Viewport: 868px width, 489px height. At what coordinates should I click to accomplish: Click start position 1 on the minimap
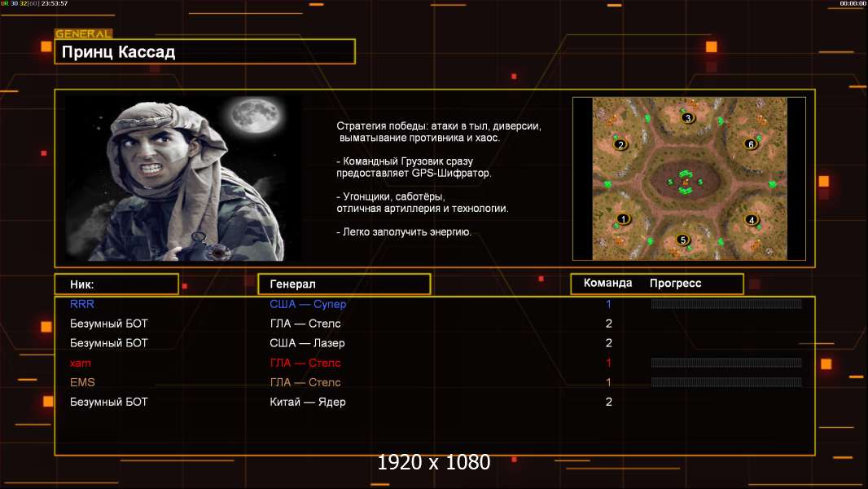click(x=624, y=219)
